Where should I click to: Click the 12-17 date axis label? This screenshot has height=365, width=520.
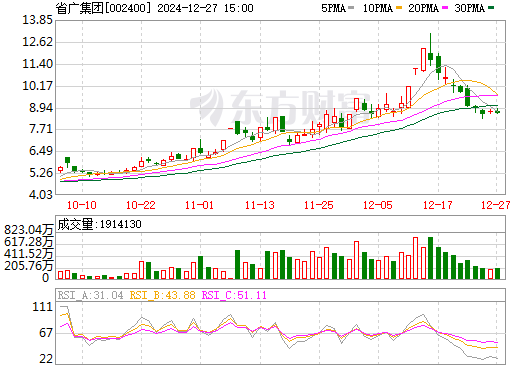(x=438, y=205)
